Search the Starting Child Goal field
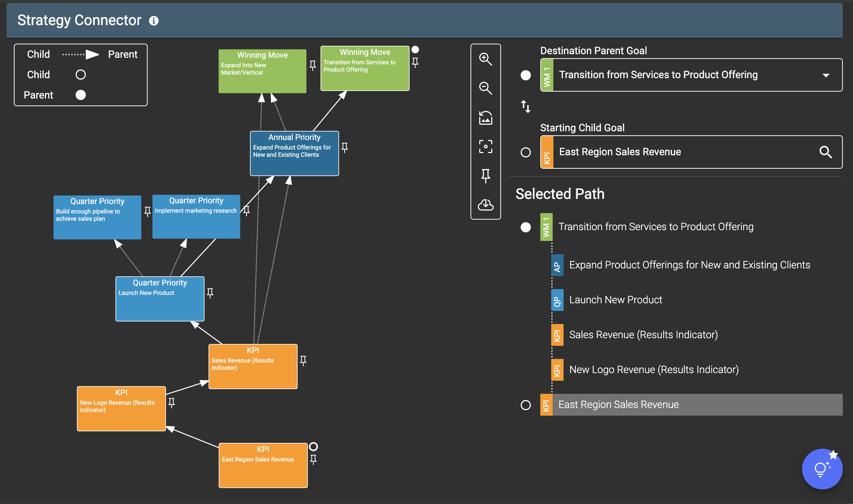853x504 pixels. (826, 152)
